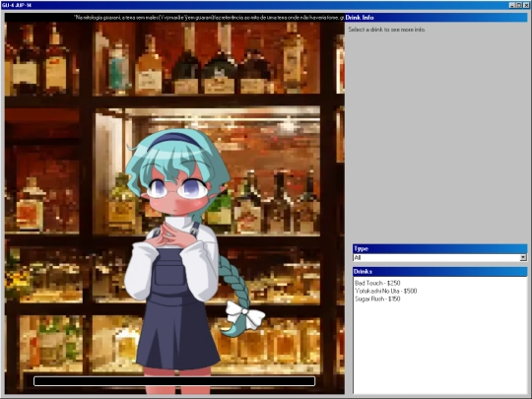
Task: Minimize the game window
Action: 512,5
